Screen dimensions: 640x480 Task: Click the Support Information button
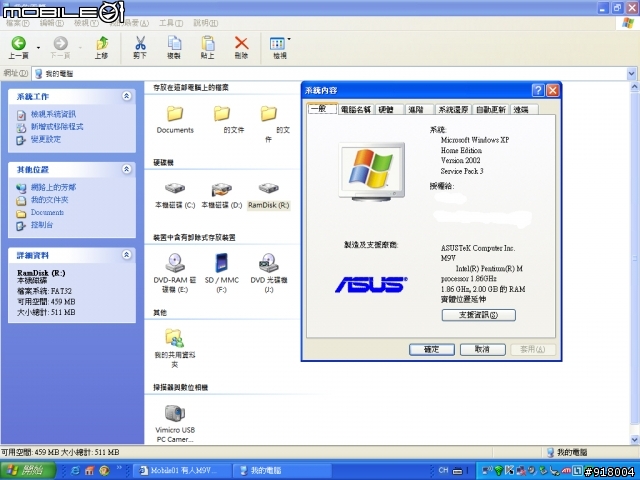click(478, 315)
